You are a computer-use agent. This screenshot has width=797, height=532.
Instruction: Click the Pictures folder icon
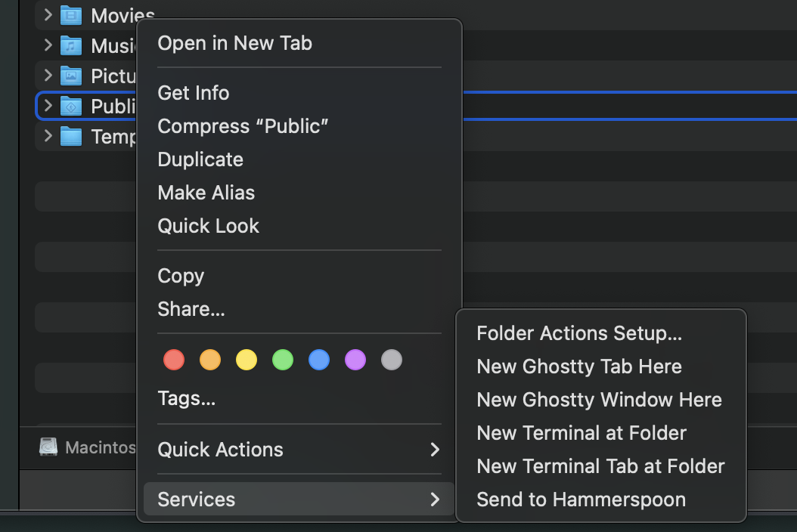[x=71, y=76]
